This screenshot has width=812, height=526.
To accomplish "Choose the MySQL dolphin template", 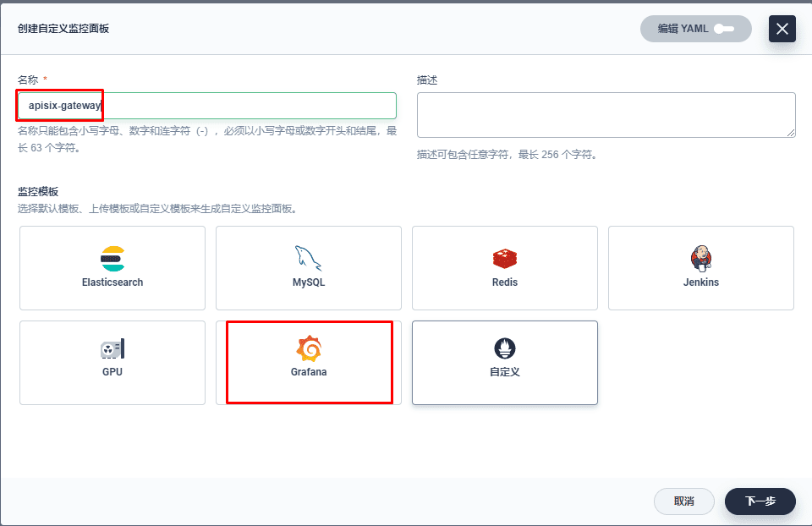I will click(x=309, y=268).
